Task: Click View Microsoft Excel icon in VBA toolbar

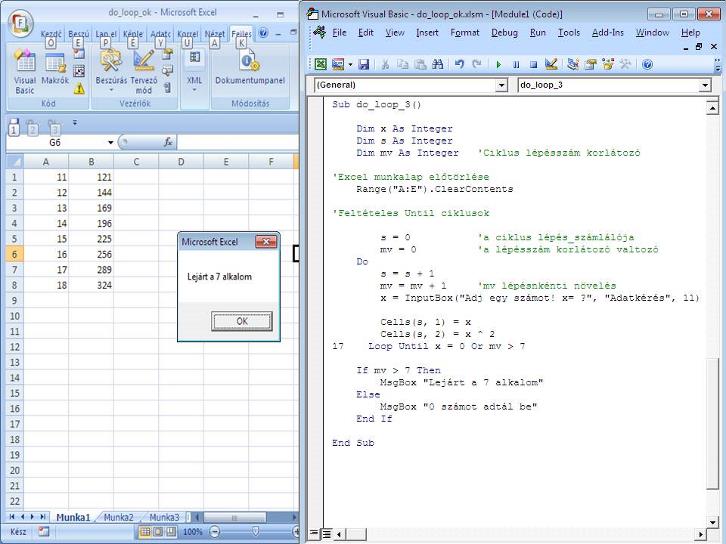Action: pyautogui.click(x=320, y=64)
